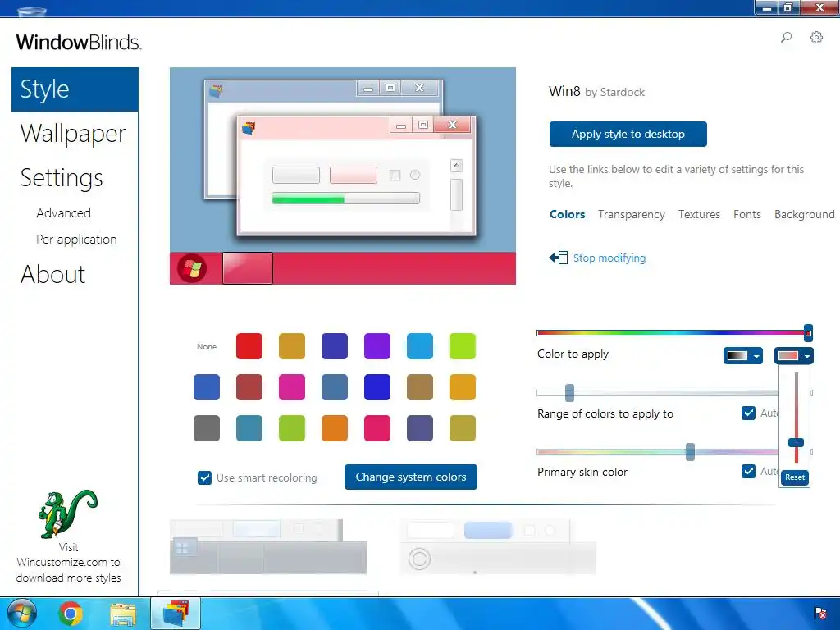Select the Background tab
This screenshot has height=630, width=840.
(x=805, y=214)
